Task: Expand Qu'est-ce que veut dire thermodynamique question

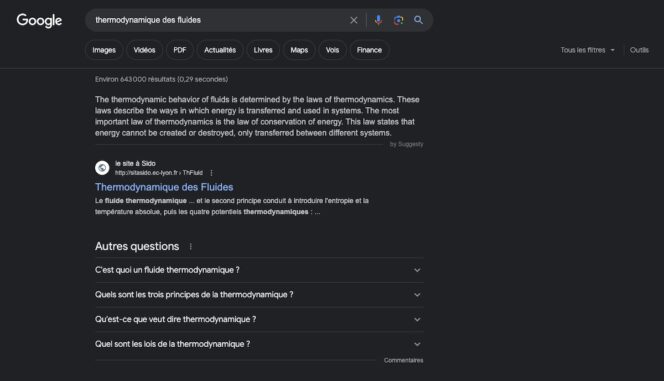Action: tap(259, 319)
